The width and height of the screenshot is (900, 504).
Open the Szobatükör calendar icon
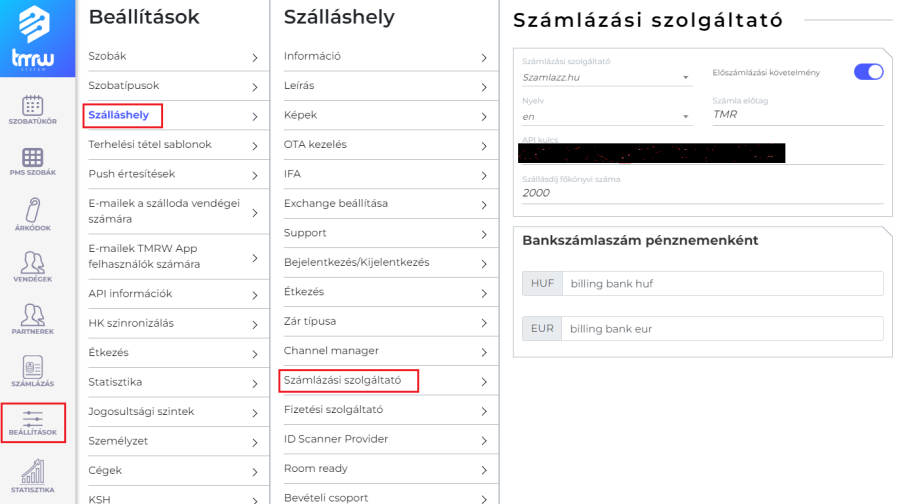pyautogui.click(x=33, y=105)
